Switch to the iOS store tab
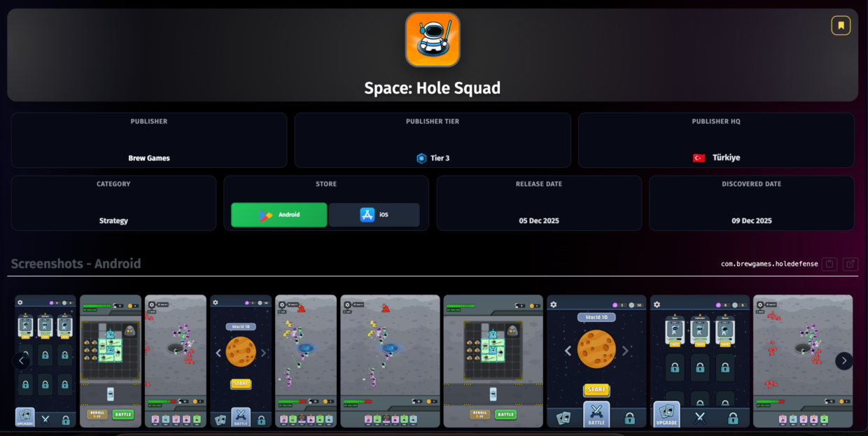868x436 pixels. coord(374,215)
